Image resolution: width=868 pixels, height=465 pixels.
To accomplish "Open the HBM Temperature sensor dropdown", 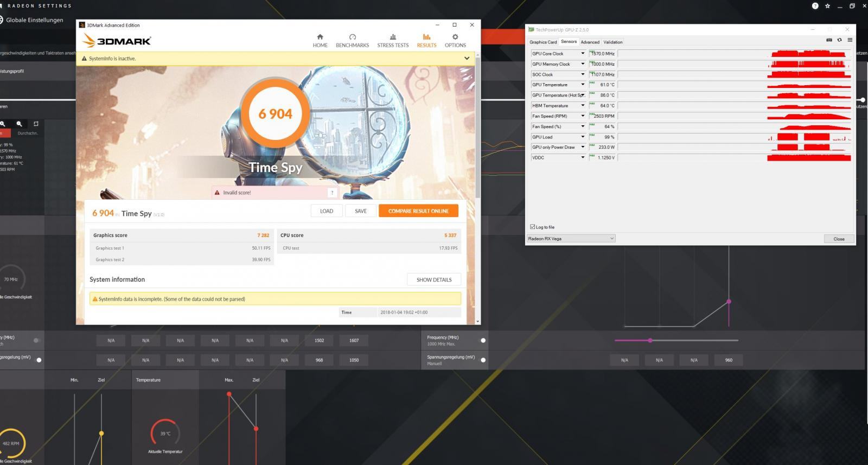I will coord(583,105).
